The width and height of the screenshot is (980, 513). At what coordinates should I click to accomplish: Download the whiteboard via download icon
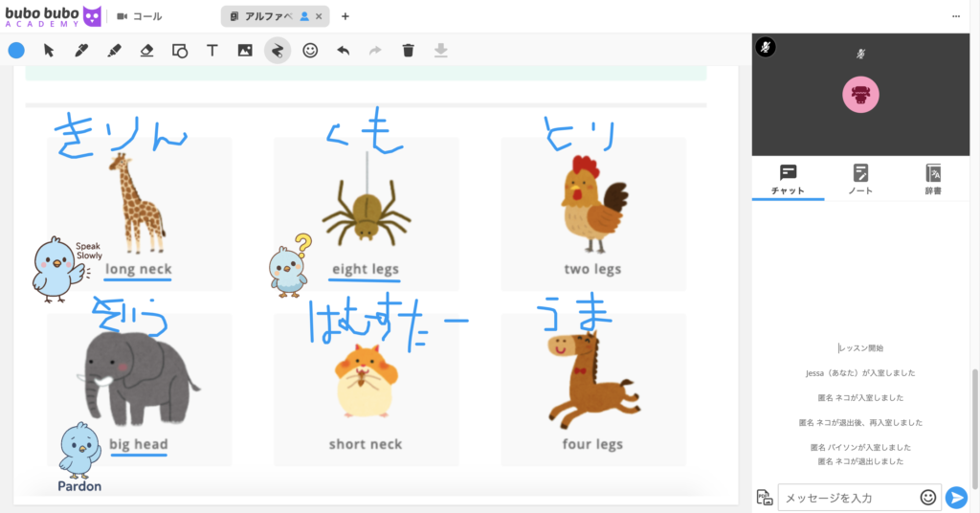tap(440, 51)
